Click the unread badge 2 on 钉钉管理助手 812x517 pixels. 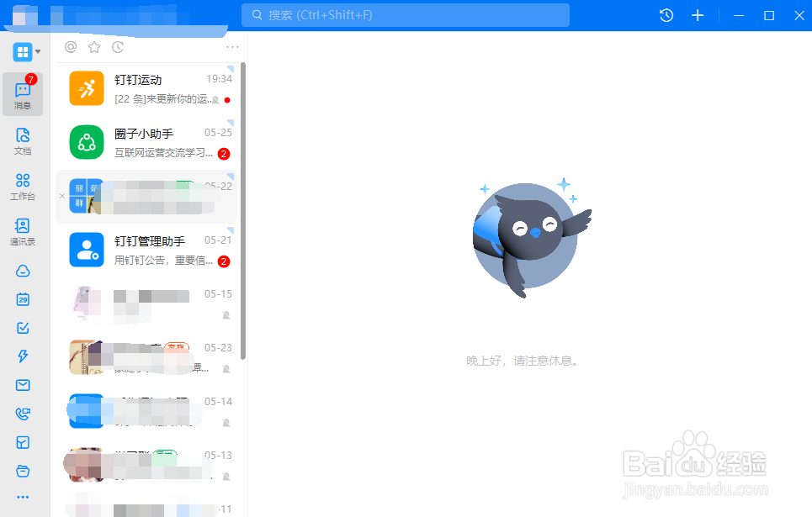coord(224,261)
